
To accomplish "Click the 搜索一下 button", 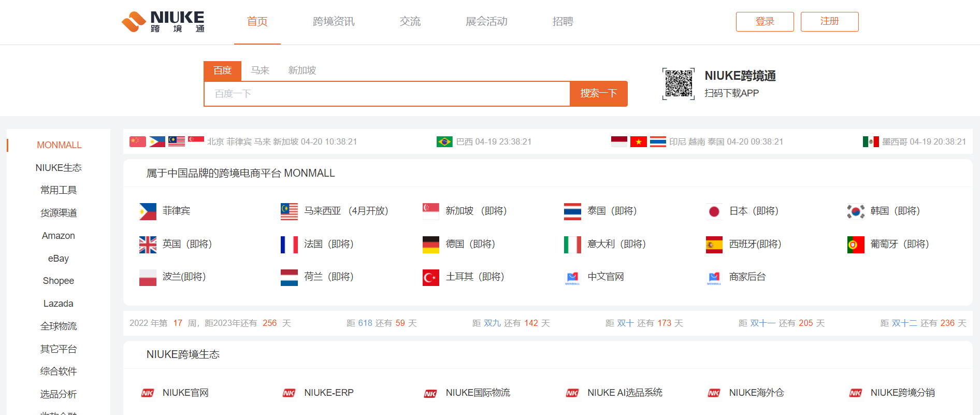I will [x=599, y=94].
